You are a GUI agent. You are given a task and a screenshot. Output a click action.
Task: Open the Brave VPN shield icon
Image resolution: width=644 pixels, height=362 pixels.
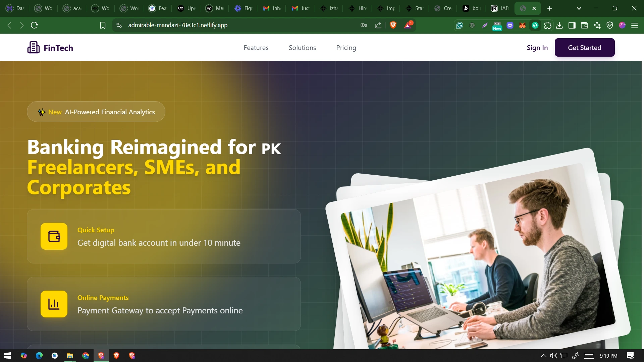pyautogui.click(x=610, y=25)
